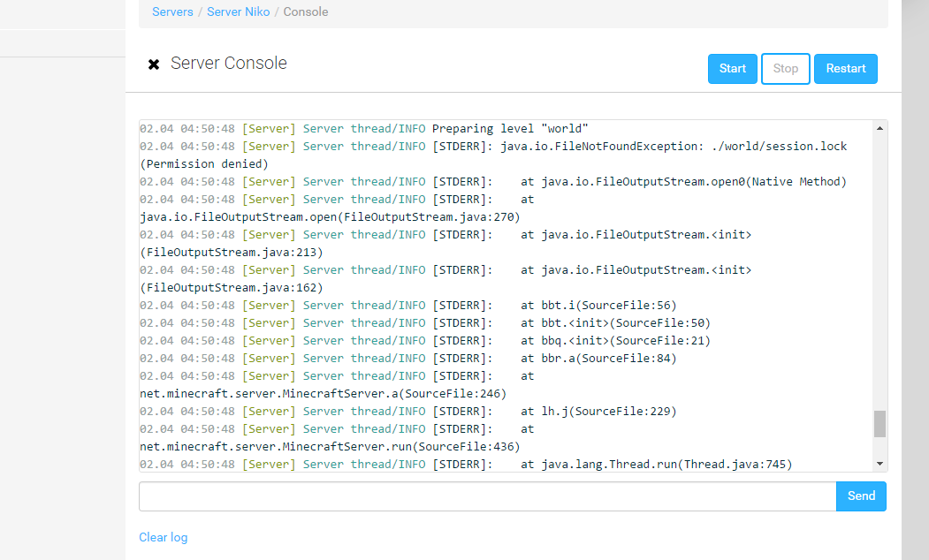
Task: Select the Console breadcrumb item
Action: tap(306, 12)
